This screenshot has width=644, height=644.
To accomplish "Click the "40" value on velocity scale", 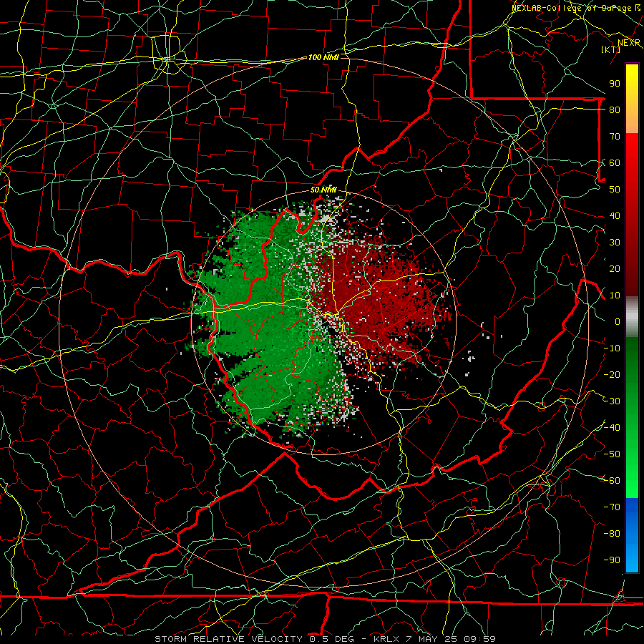I will click(x=615, y=215).
